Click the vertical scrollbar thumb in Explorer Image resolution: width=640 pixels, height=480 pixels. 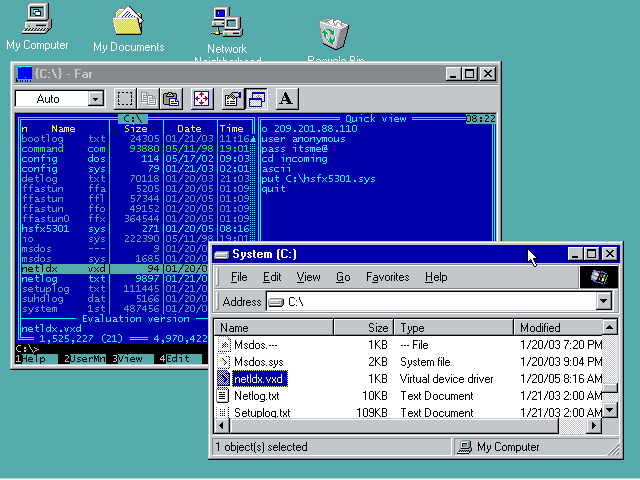tap(610, 388)
